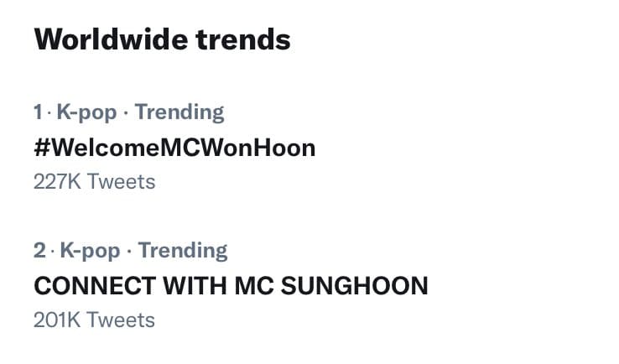Open the #WelcomeMCWonHoon trending hashtag

tap(174, 148)
